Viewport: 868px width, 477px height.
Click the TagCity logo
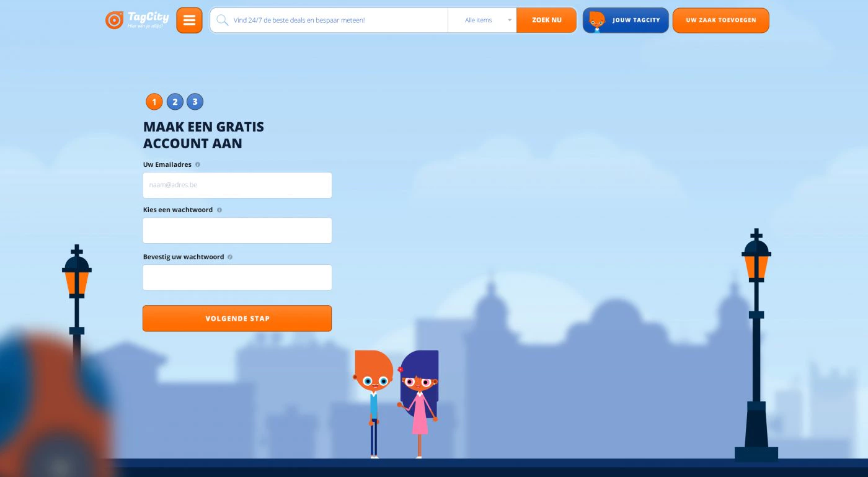137,20
